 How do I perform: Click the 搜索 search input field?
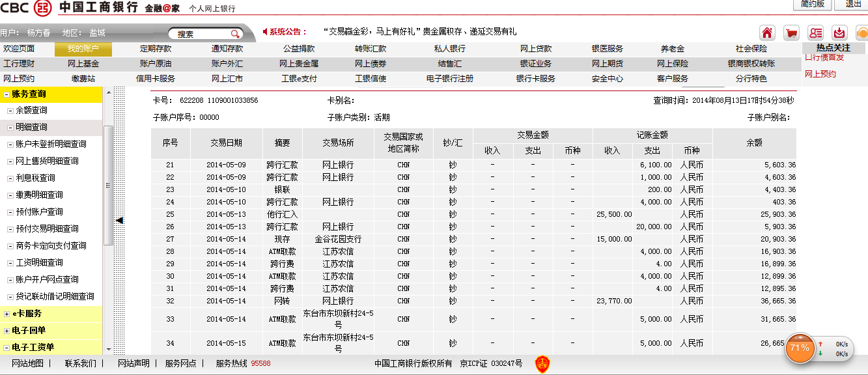click(199, 34)
